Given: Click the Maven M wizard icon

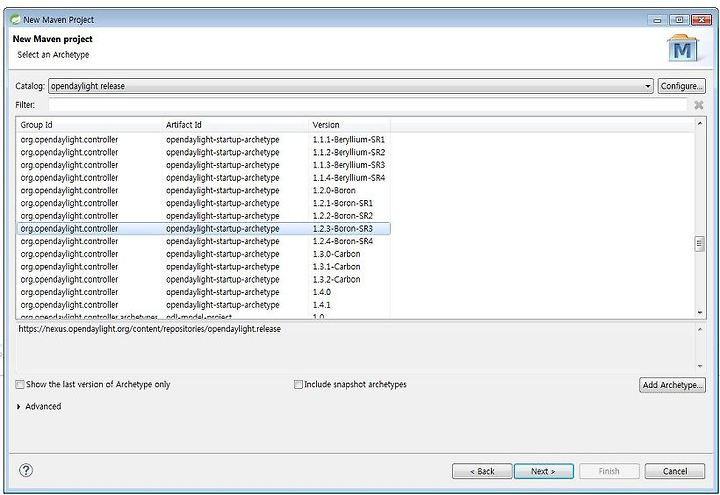Looking at the screenshot, I should point(682,49).
